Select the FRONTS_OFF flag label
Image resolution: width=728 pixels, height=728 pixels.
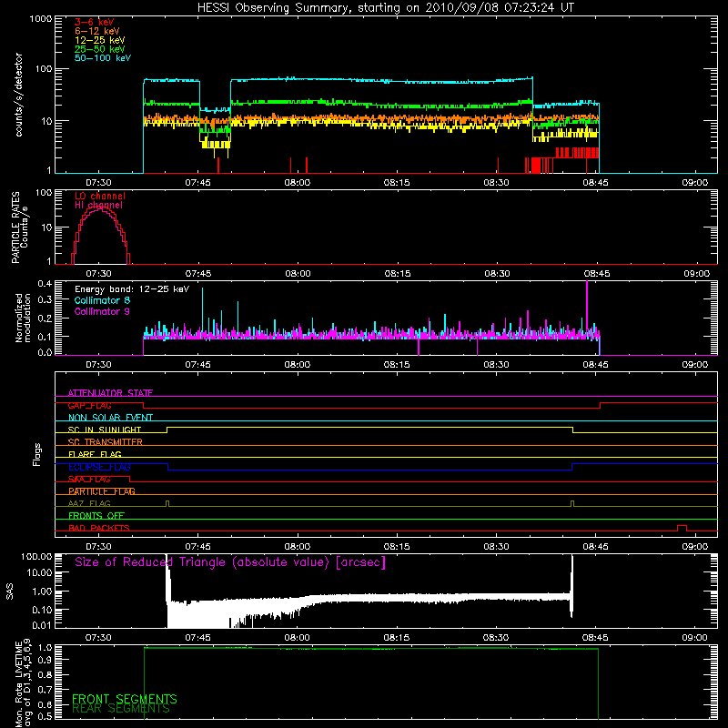(96, 516)
